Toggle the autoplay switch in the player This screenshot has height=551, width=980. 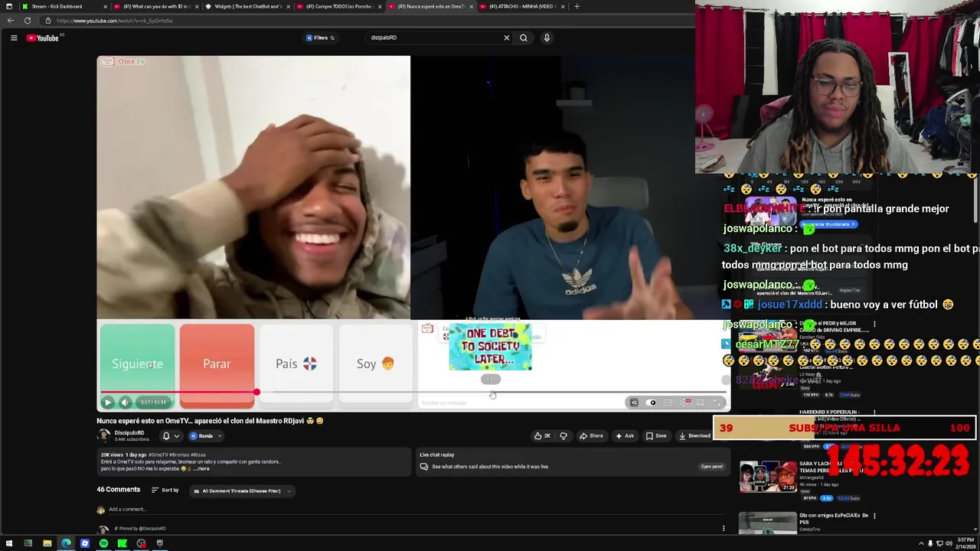(x=652, y=403)
